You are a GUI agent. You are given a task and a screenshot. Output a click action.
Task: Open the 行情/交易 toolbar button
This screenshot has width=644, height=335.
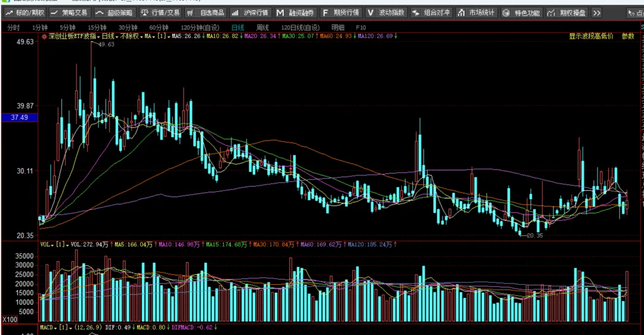pos(160,13)
